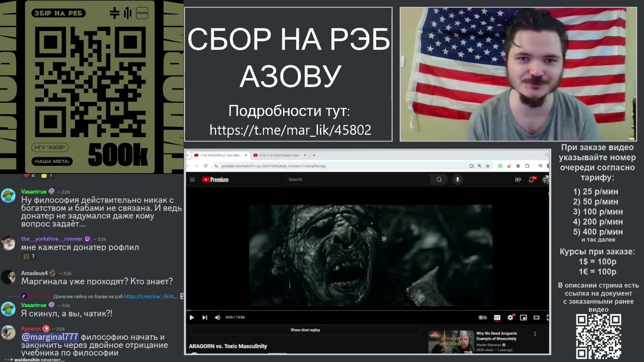Open 'Why We Need Aragorn's Example' title

(497, 336)
